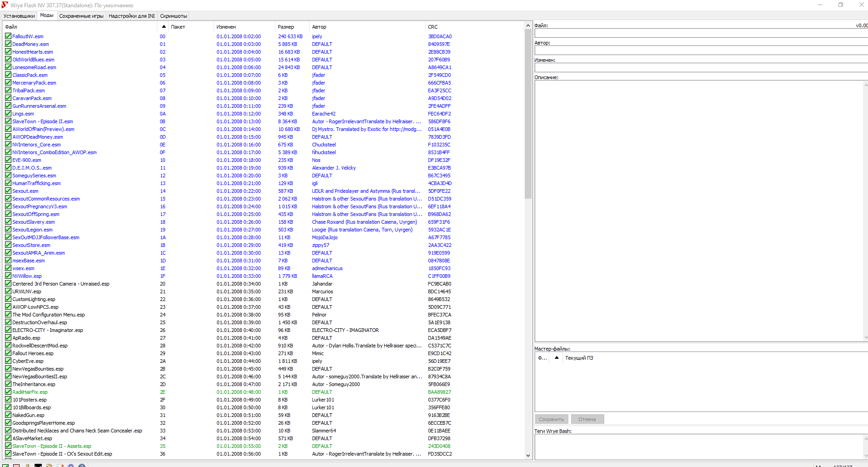Screen dimensions: 868x467
Task: Uncheck the FalloutNV.esm checkbox
Action: click(x=8, y=36)
